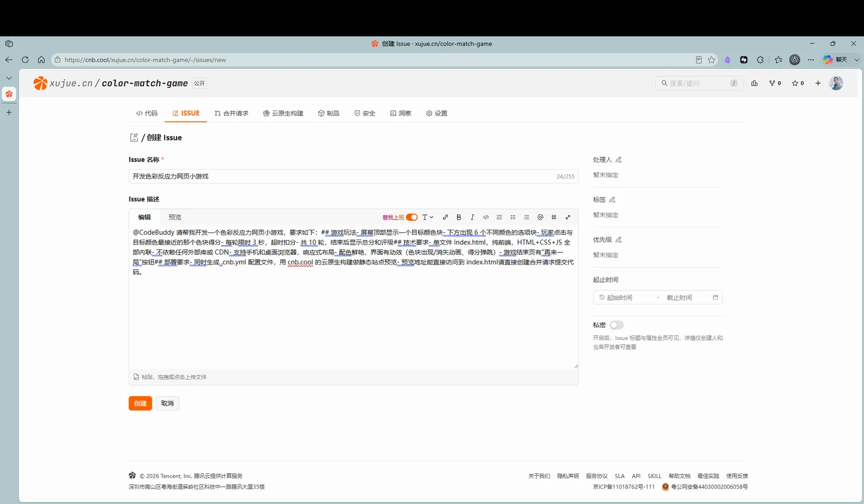Cancel the issue with 取消
Screen dimensions: 864x504
click(167, 404)
